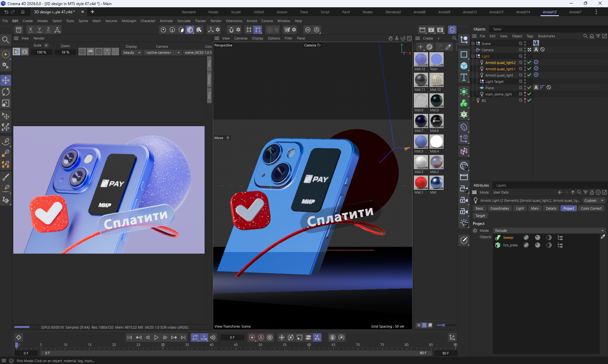Toggle enable checkmark for BG object
The width and height of the screenshot is (608, 364).
click(x=529, y=100)
